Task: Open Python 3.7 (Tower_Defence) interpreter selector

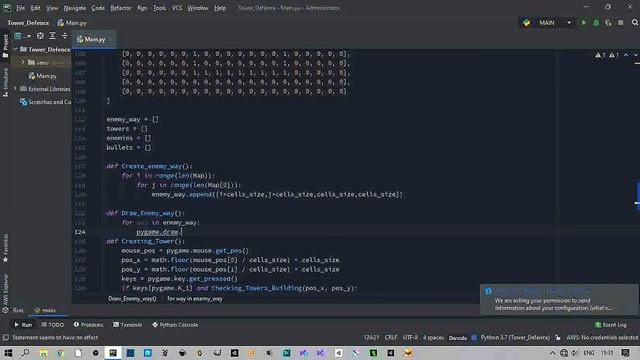Action: point(515,338)
